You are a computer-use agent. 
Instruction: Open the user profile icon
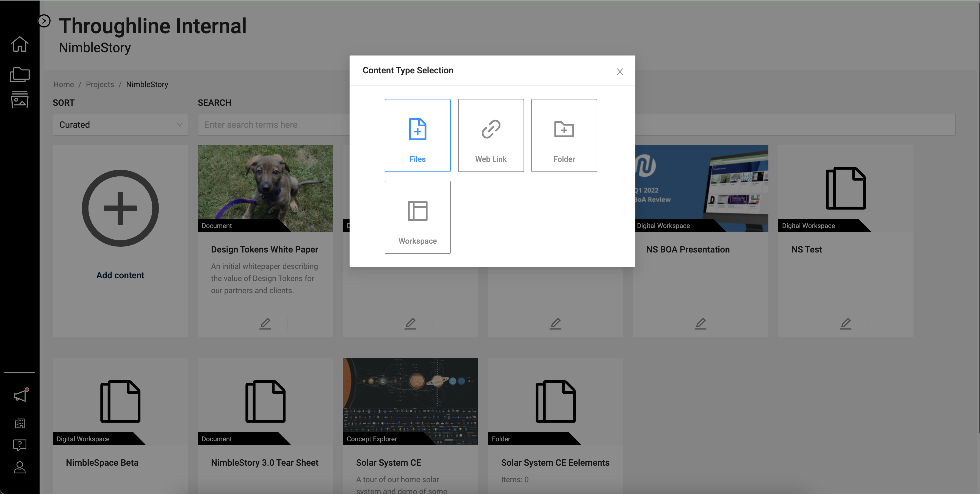(20, 467)
